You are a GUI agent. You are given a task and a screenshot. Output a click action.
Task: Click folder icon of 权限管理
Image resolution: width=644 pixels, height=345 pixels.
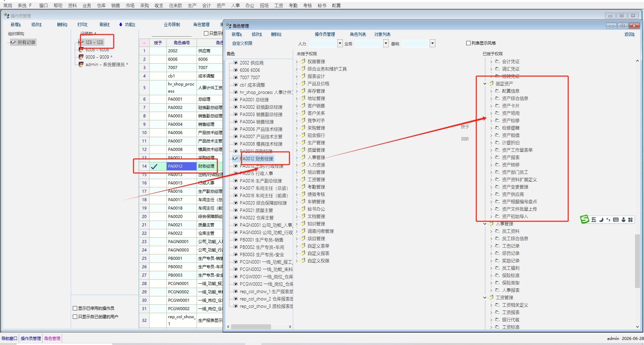click(x=303, y=61)
